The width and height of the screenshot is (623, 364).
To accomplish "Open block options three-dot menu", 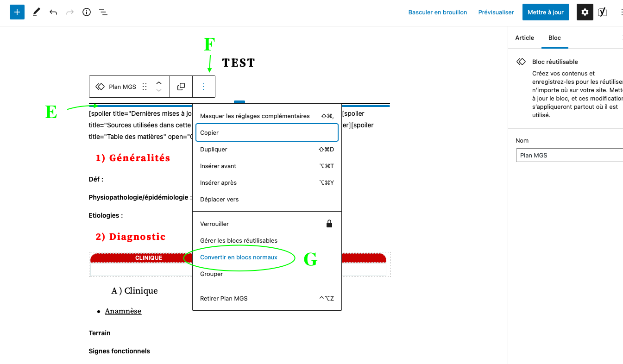I will pyautogui.click(x=204, y=87).
